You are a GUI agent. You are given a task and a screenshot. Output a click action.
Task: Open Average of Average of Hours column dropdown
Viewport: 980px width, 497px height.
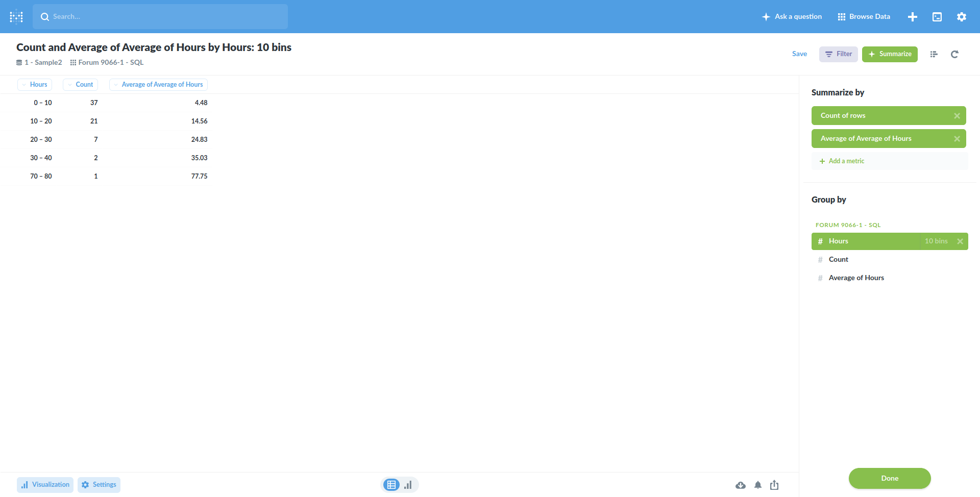point(158,85)
